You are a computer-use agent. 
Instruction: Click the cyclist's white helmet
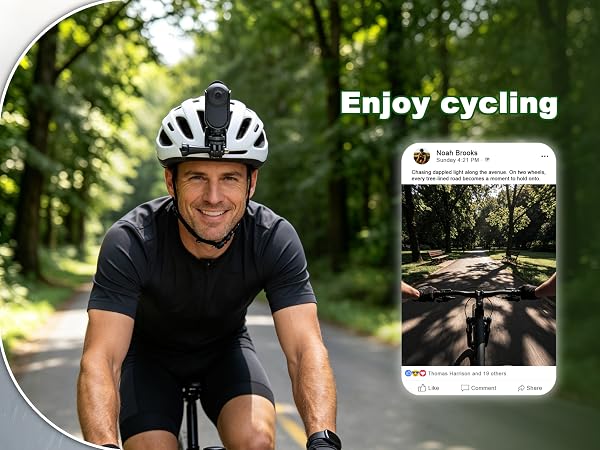tap(212, 132)
